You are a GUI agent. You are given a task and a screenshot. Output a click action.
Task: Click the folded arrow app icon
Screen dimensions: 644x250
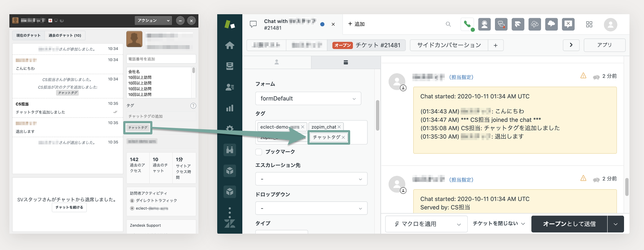pos(518,24)
